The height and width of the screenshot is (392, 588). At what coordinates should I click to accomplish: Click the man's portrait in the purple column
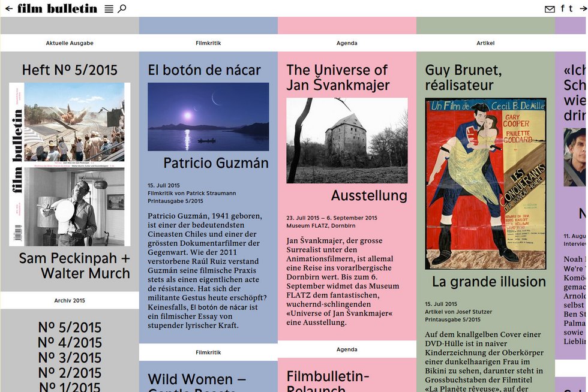coord(575,157)
